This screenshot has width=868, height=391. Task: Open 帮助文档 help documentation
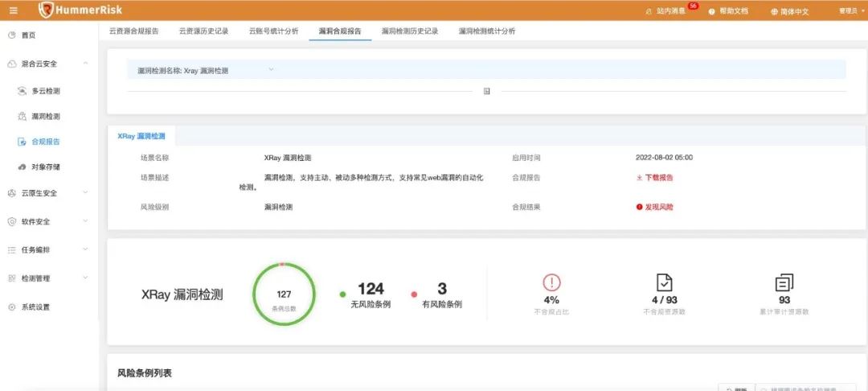pos(728,11)
